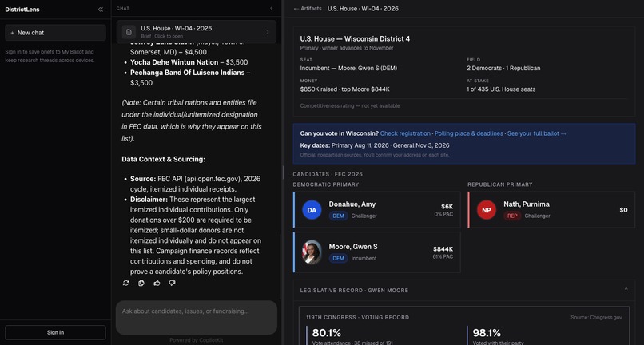Screen dimensions: 644x345
Task: Click the $850K raised money summary
Action: pos(344,89)
